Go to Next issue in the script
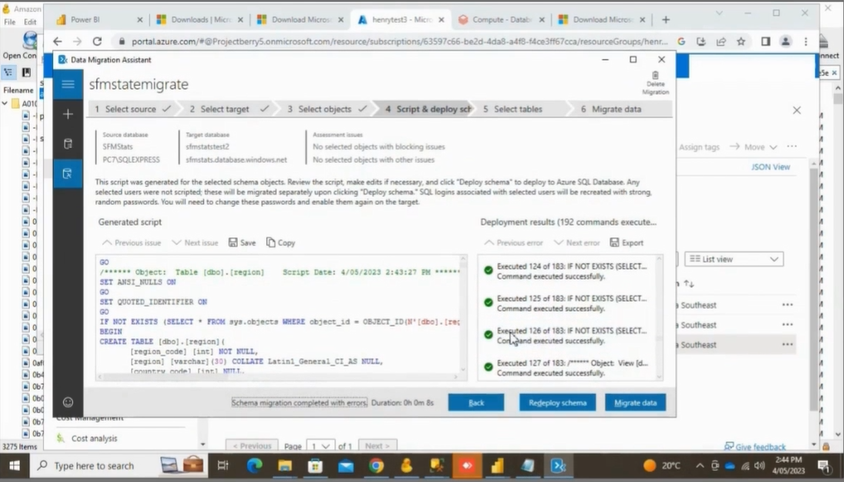844x482 pixels. click(x=195, y=242)
